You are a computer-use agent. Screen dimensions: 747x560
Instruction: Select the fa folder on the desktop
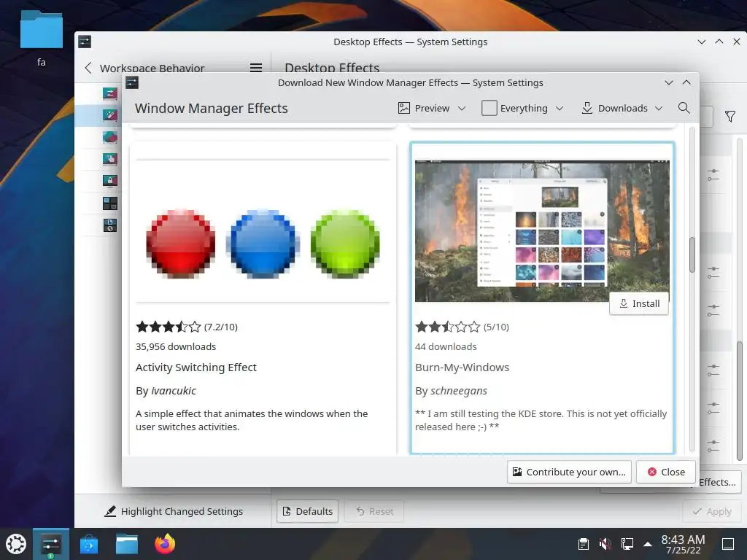point(42,38)
